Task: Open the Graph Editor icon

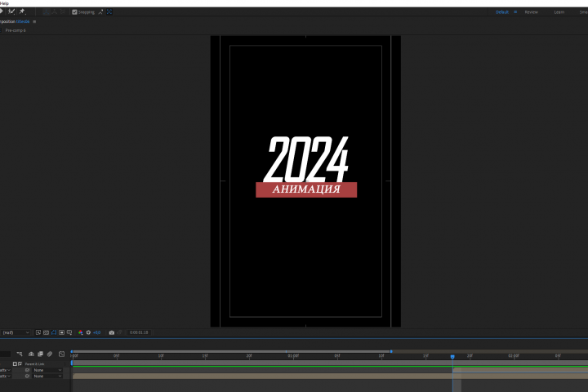Action: [x=62, y=354]
